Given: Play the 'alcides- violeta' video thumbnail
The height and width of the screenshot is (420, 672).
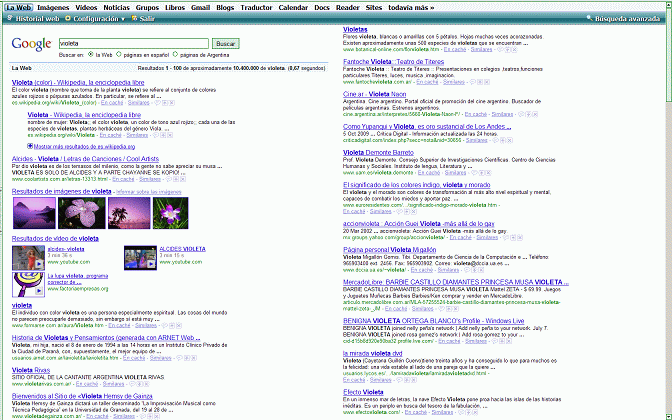Looking at the screenshot, I should coord(28,258).
